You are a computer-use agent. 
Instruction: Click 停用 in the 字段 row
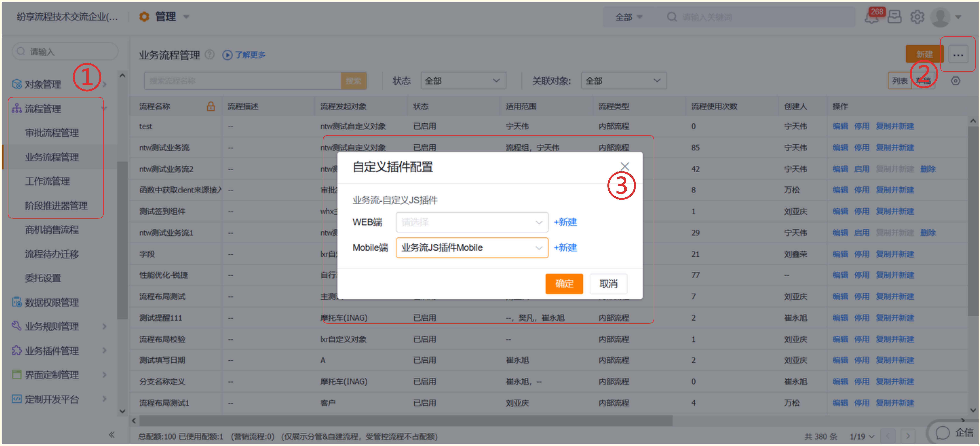[x=862, y=254]
